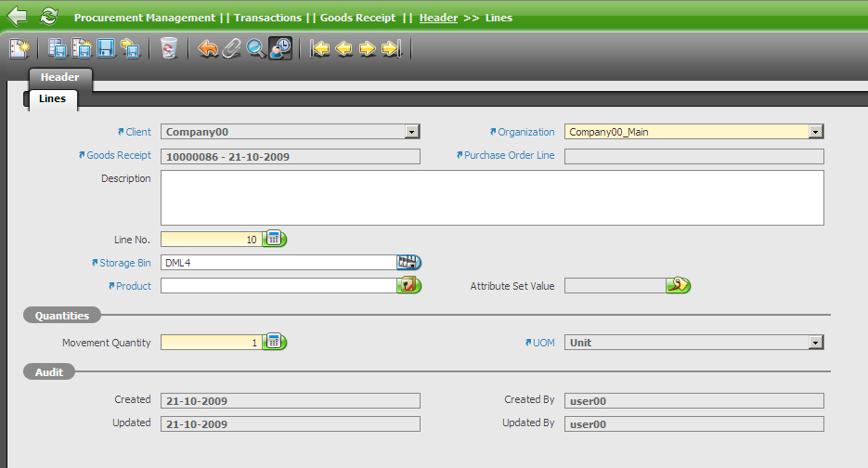Click the Header breadcrumb link
This screenshot has width=868, height=468.
(x=438, y=18)
